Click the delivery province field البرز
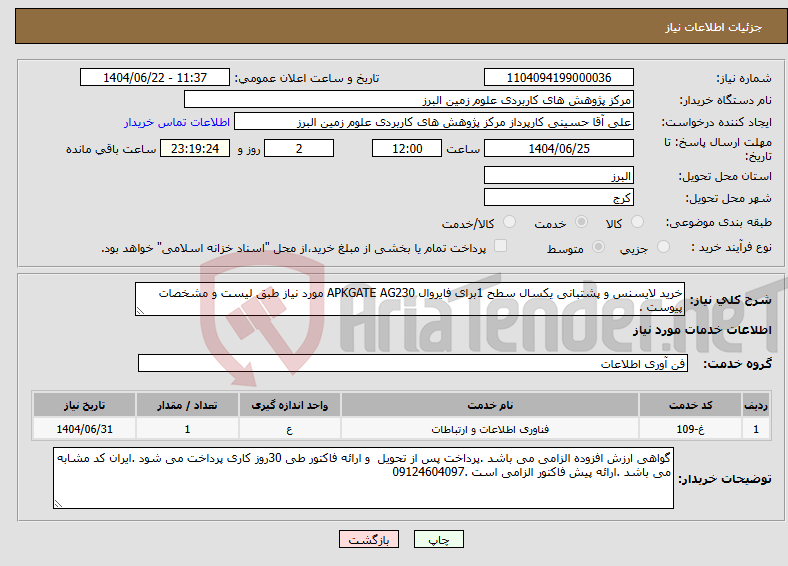 click(559, 175)
